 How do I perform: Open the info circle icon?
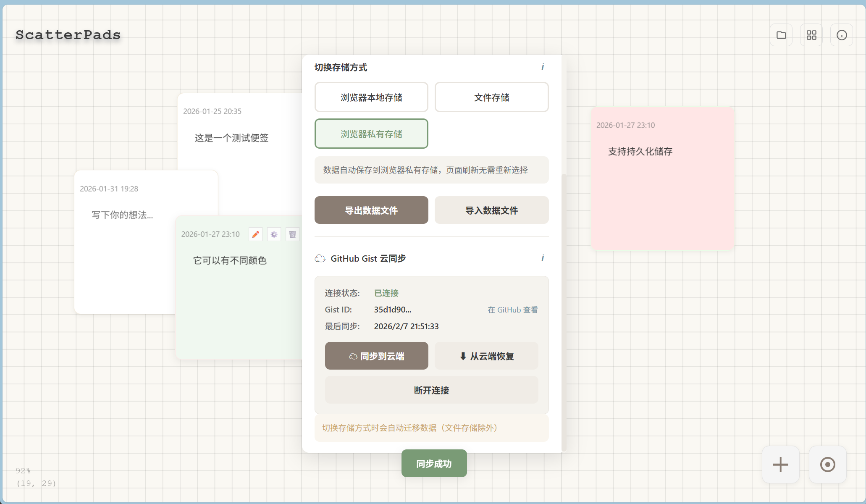pos(842,35)
